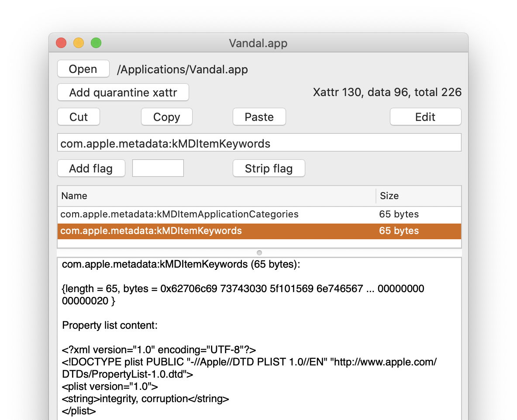
Task: Click the empty flag input box
Action: 158,169
